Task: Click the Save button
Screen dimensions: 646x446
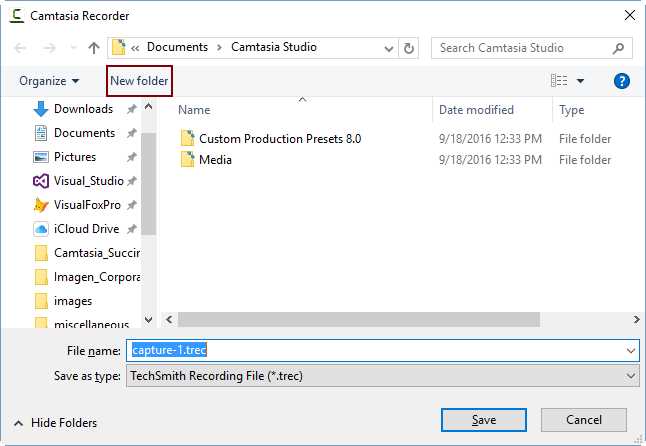Action: (x=484, y=420)
